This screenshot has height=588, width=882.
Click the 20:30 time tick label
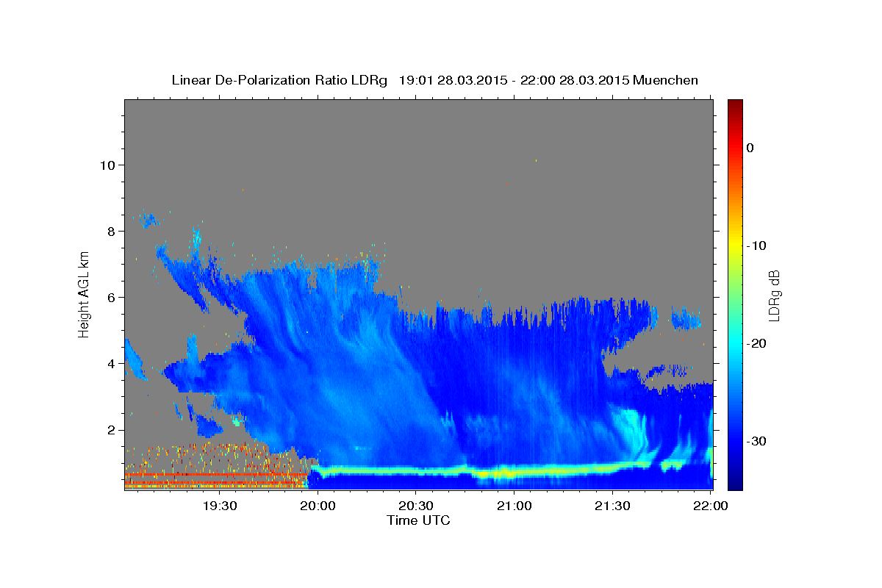tap(415, 506)
